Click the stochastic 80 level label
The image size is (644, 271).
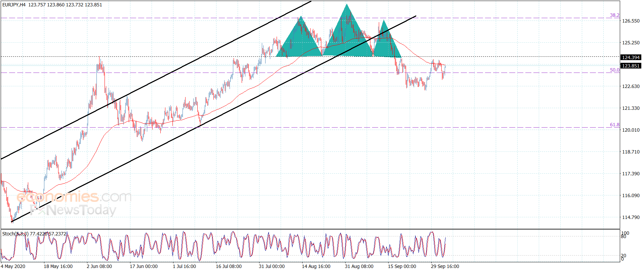coord(623,237)
